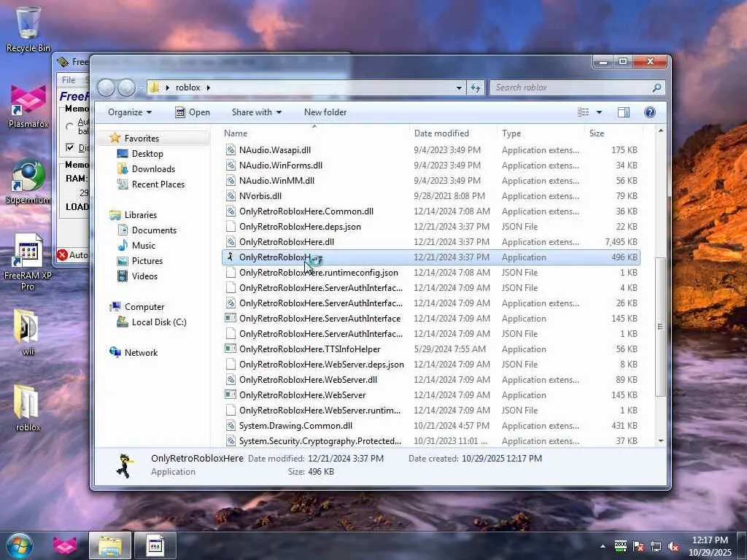Click the Show desktop strip on the taskbar

coord(743,545)
